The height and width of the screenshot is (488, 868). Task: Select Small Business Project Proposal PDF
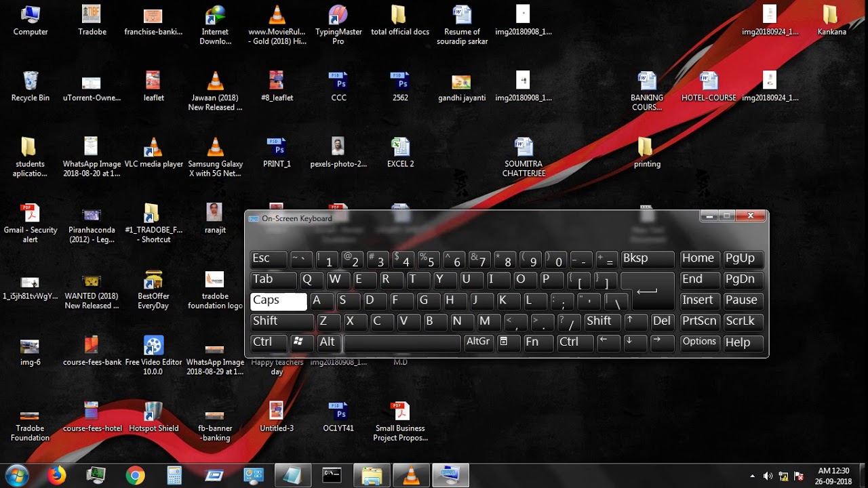pyautogui.click(x=400, y=422)
